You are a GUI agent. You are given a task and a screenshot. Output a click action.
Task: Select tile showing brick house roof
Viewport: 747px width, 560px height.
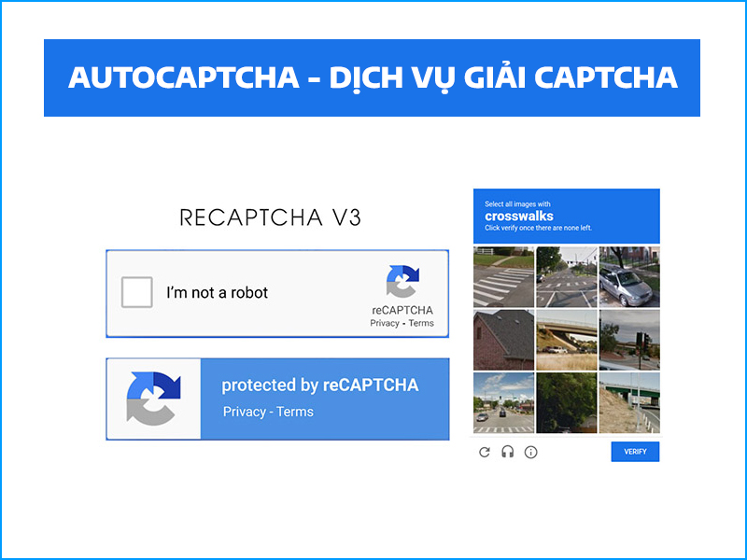(503, 340)
